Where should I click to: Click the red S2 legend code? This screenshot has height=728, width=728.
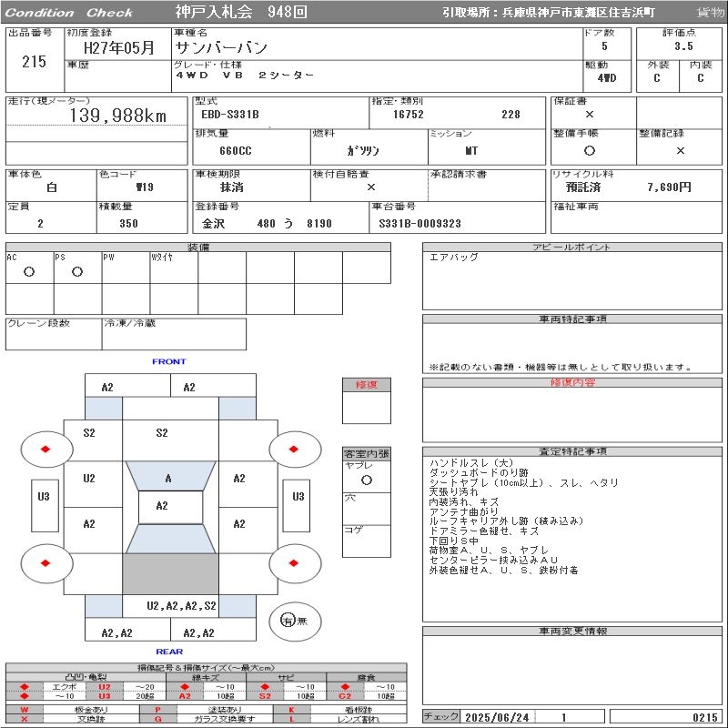pyautogui.click(x=265, y=695)
